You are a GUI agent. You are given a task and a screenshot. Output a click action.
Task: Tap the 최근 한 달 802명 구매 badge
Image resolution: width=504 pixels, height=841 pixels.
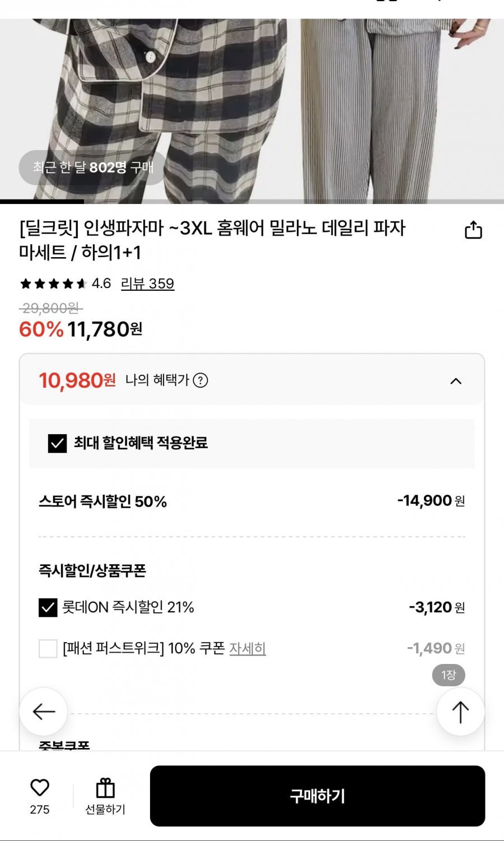pyautogui.click(x=93, y=168)
